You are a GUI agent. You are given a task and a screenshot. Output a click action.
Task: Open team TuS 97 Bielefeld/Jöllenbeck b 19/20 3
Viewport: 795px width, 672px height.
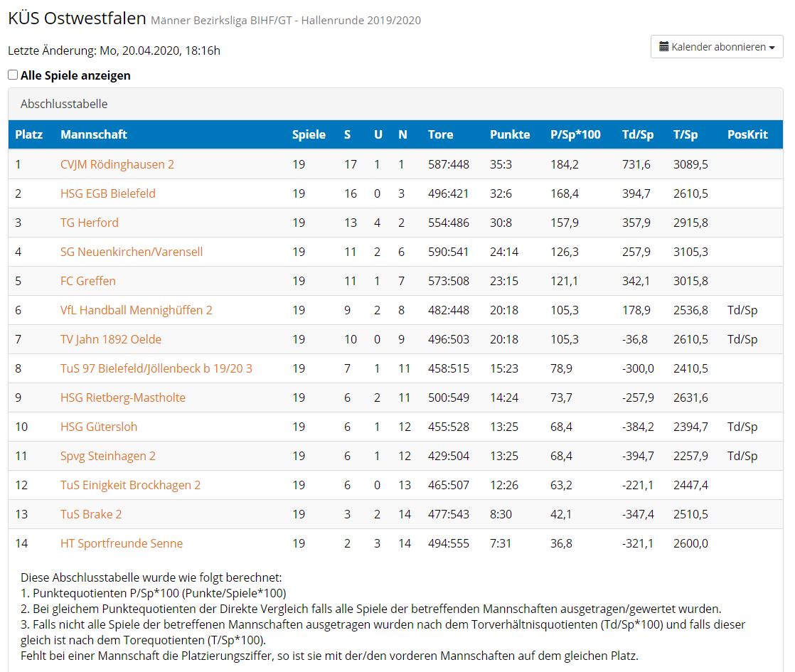coord(156,368)
